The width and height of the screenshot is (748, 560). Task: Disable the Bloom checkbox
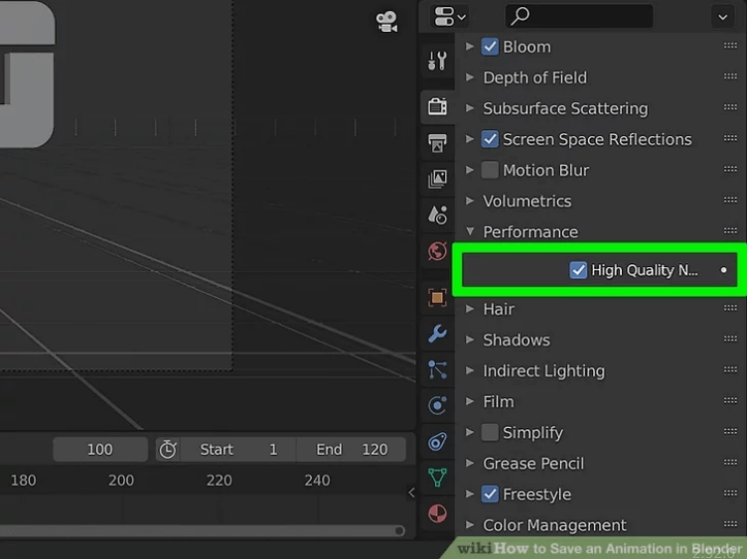tap(490, 47)
